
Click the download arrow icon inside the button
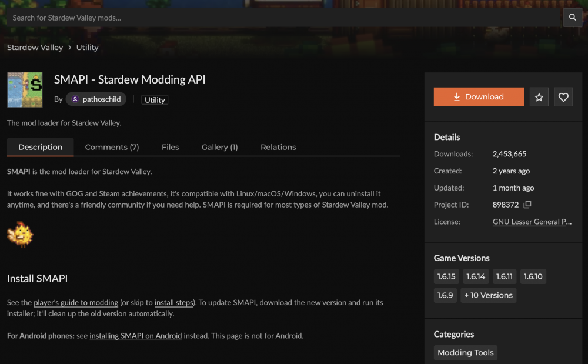click(457, 96)
